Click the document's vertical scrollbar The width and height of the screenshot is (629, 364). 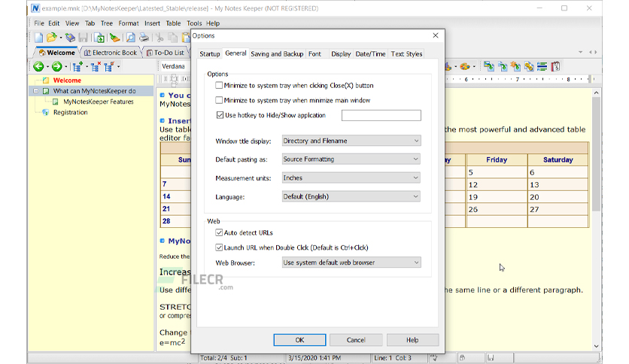coord(596,219)
